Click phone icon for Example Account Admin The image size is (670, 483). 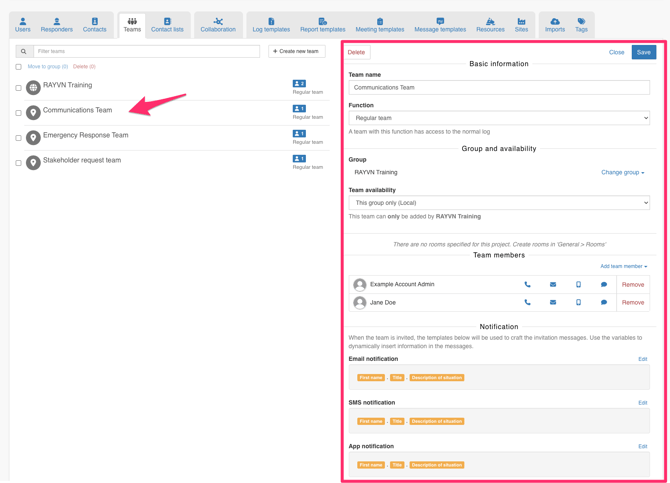tap(528, 285)
